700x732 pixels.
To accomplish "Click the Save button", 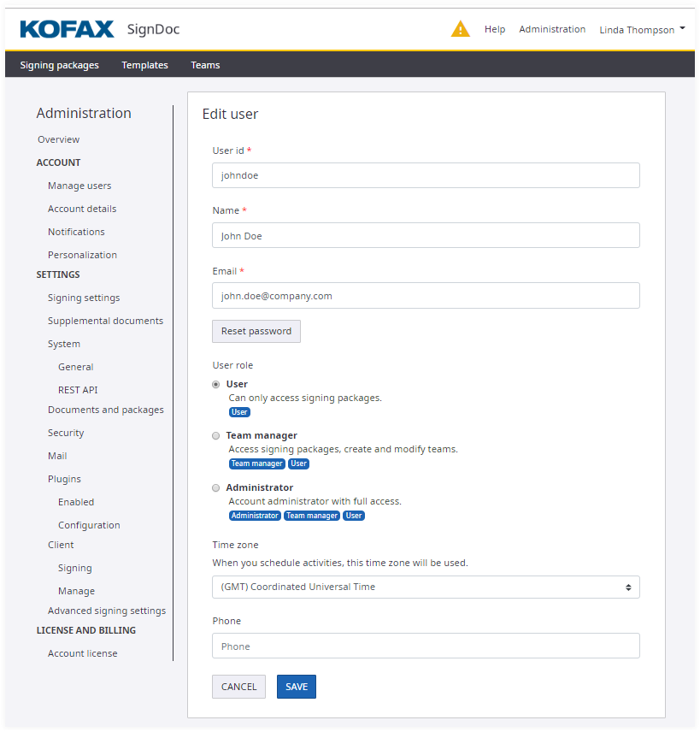I will [x=296, y=687].
